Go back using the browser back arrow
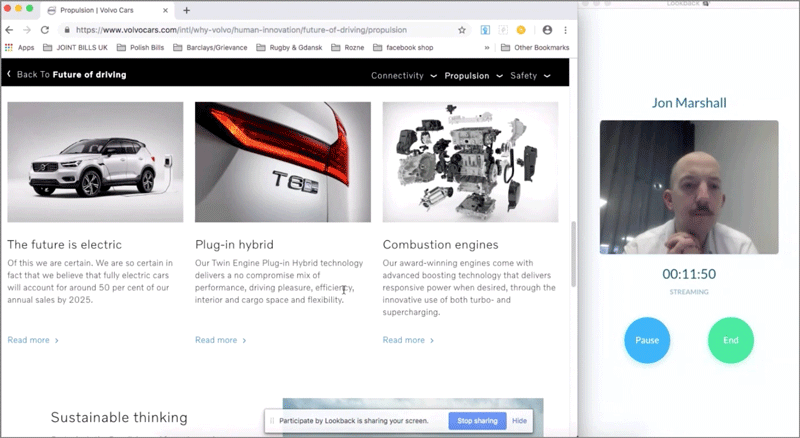This screenshot has width=800, height=438. point(9,30)
